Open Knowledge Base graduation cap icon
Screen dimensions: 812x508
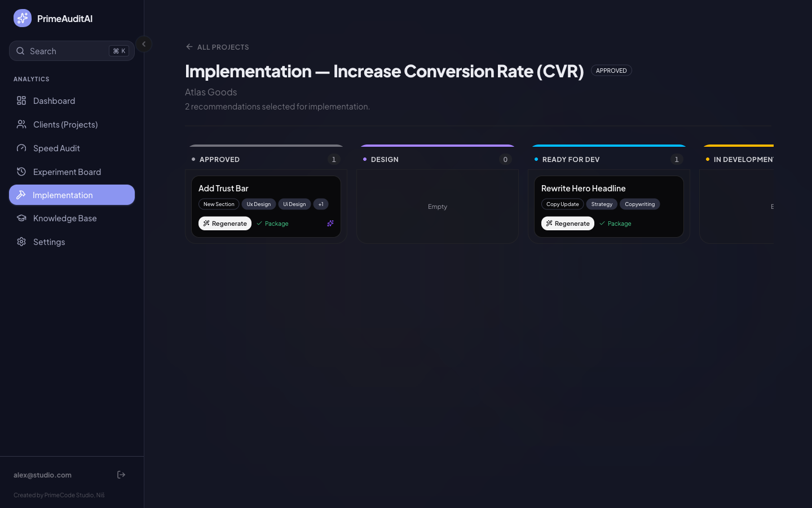21,218
